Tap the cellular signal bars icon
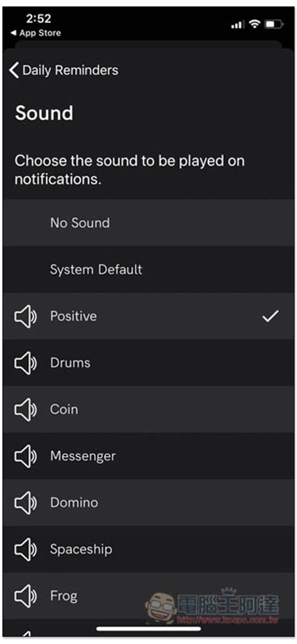The image size is (297, 644). tap(238, 25)
